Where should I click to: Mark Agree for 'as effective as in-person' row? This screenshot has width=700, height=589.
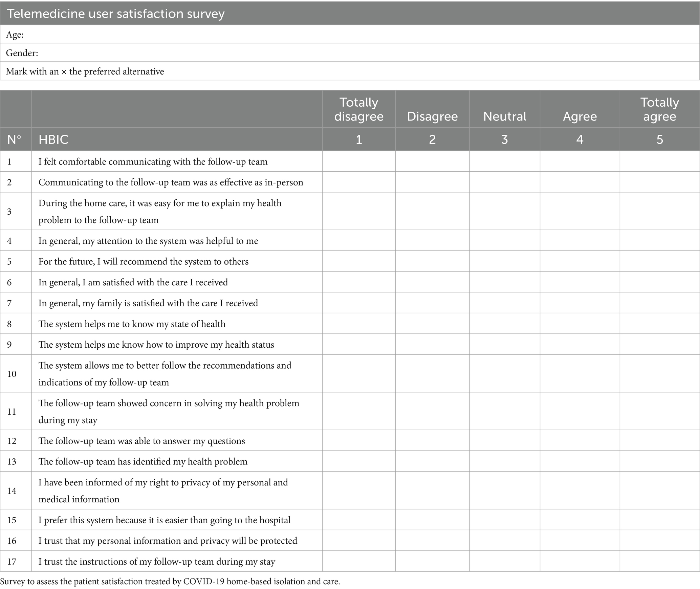pos(580,182)
